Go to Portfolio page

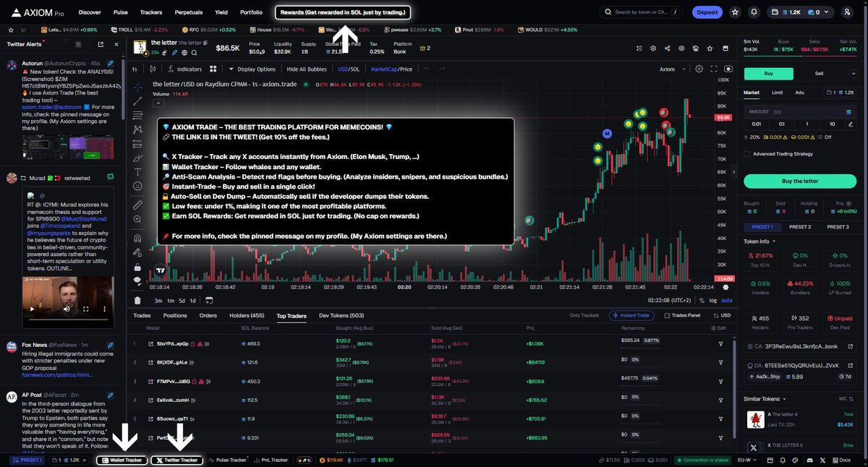251,12
